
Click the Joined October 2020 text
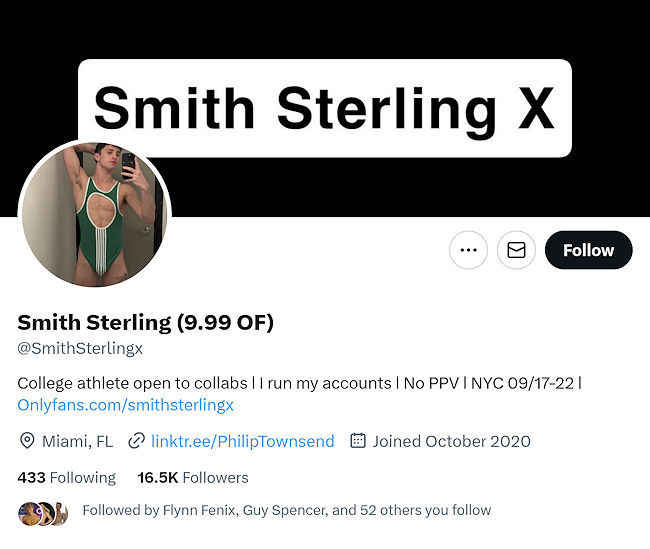click(451, 441)
